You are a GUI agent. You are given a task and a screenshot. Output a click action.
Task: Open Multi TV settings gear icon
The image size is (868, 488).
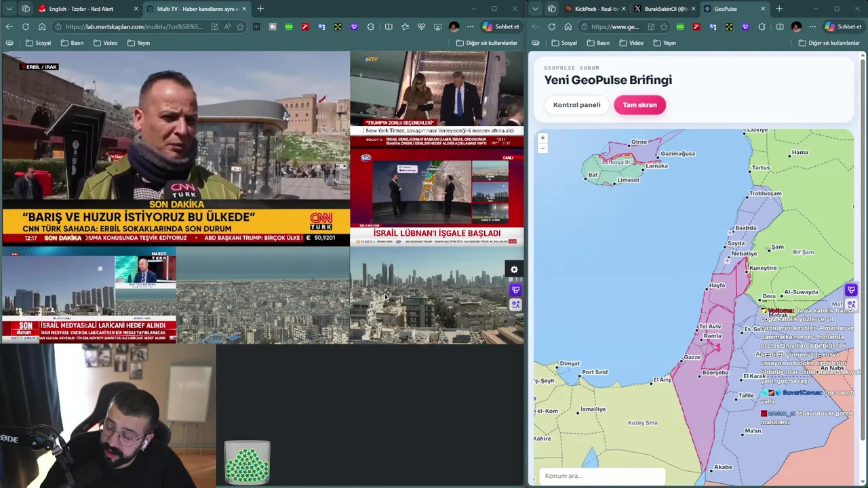point(514,270)
